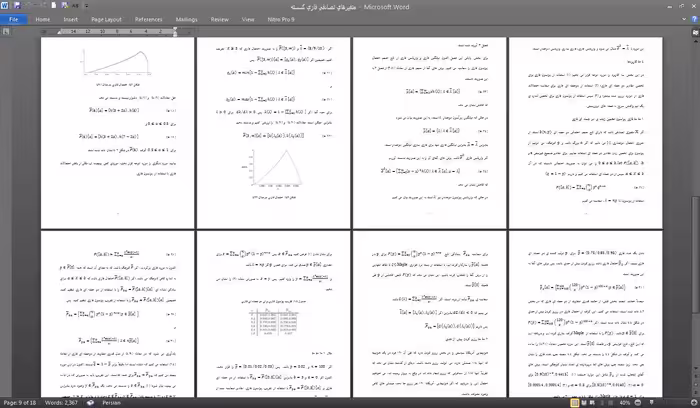Click the tab selector at ruler left
The height and width of the screenshot is (408, 700).
5,31
